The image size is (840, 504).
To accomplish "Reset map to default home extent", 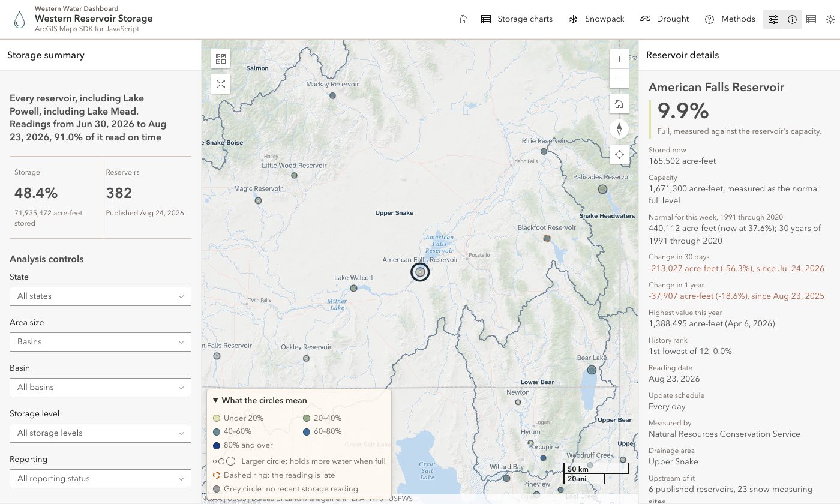I will click(x=619, y=104).
